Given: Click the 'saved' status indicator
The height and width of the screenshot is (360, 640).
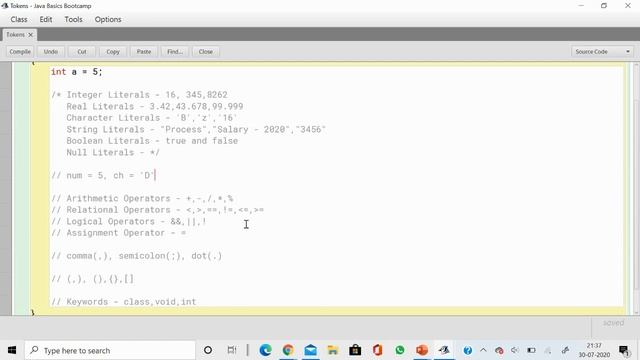Looking at the screenshot, I should 613,323.
